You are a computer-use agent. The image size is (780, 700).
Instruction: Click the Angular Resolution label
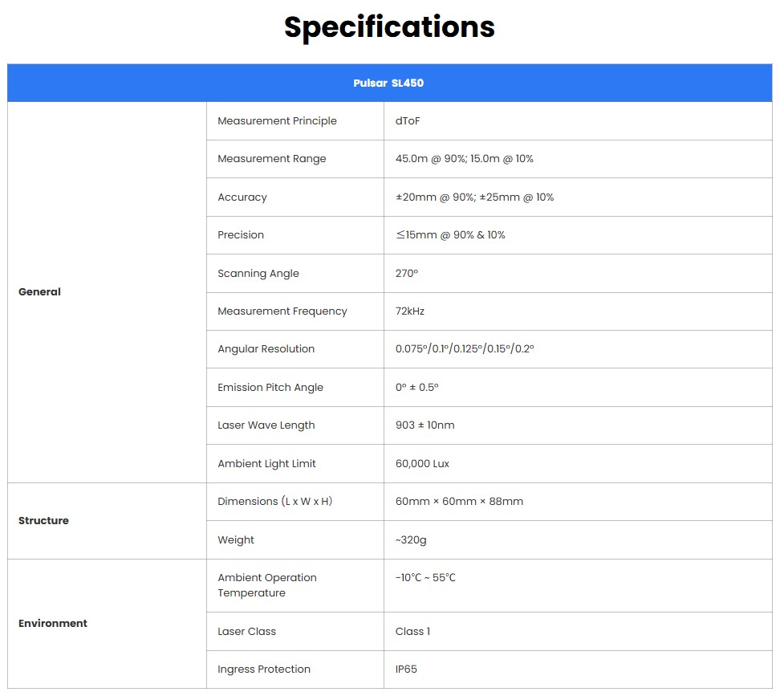[x=266, y=349]
